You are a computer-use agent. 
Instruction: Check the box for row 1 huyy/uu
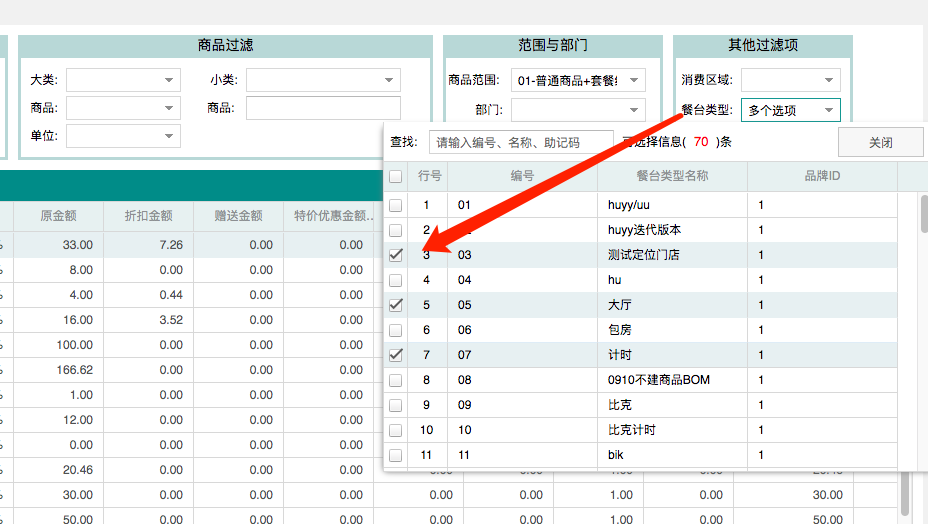[x=396, y=205]
